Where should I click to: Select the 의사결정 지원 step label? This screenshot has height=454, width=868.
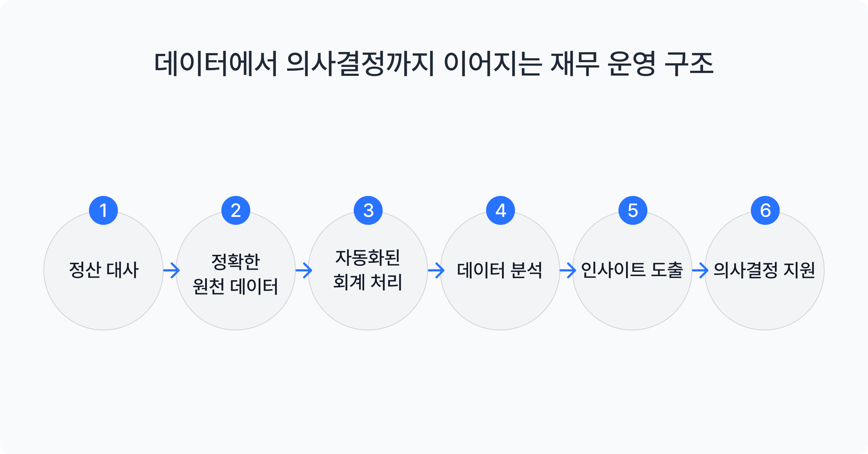click(764, 270)
